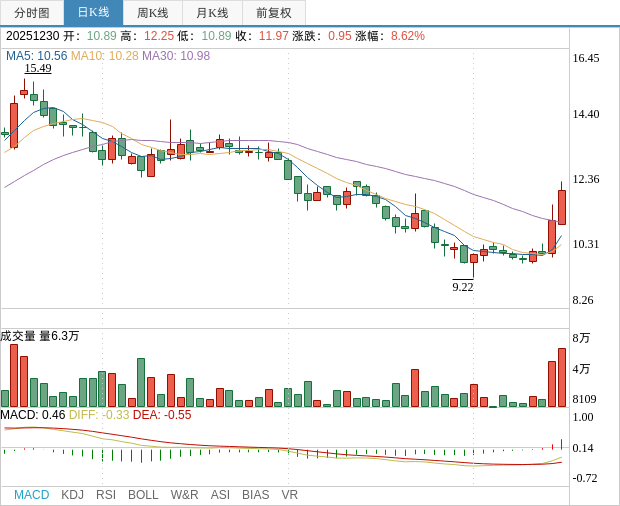Click the 涨跌 0.95 change value
The image size is (620, 506).
tap(322, 36)
